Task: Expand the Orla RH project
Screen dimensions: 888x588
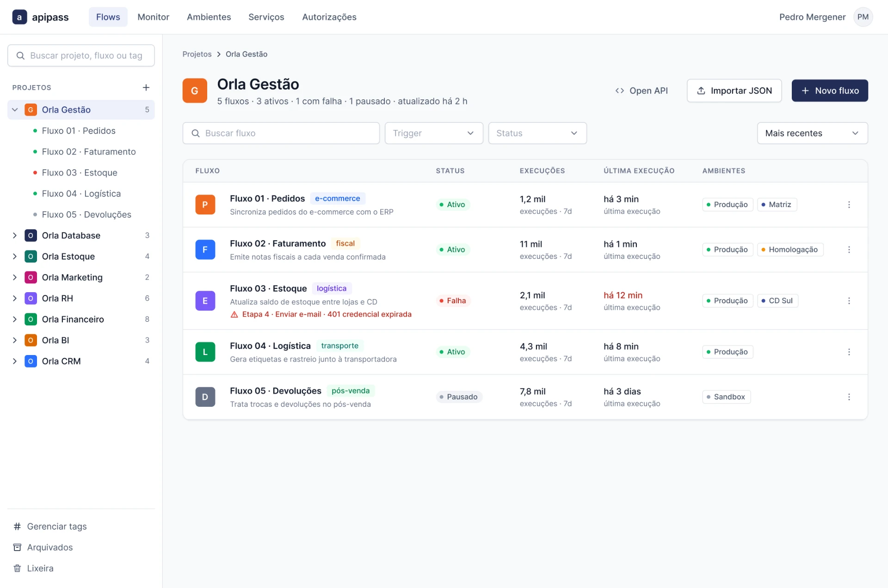Action: 15,298
